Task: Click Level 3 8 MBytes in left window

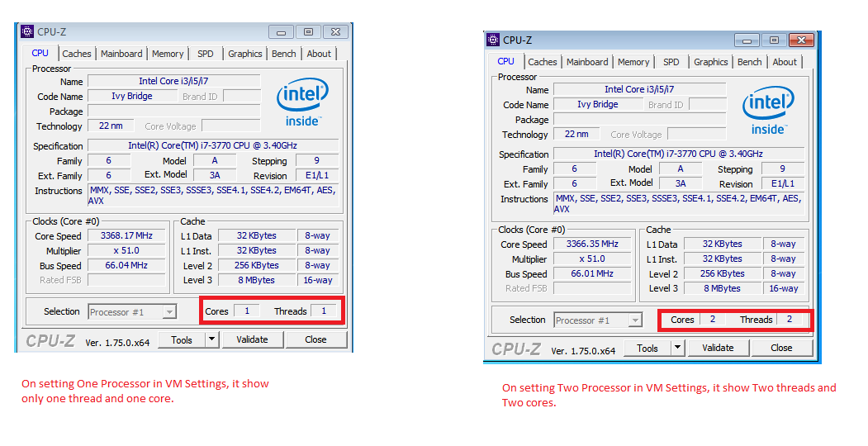Action: click(256, 280)
